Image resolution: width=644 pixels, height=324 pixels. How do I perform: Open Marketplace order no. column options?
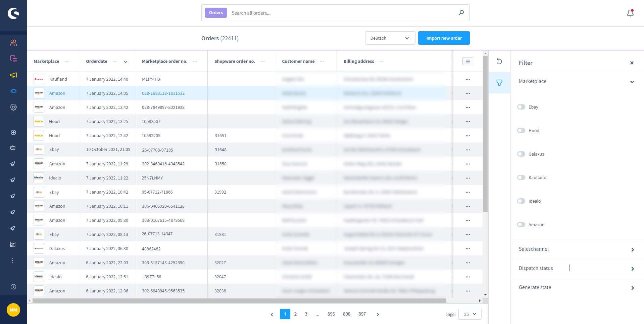(x=195, y=61)
